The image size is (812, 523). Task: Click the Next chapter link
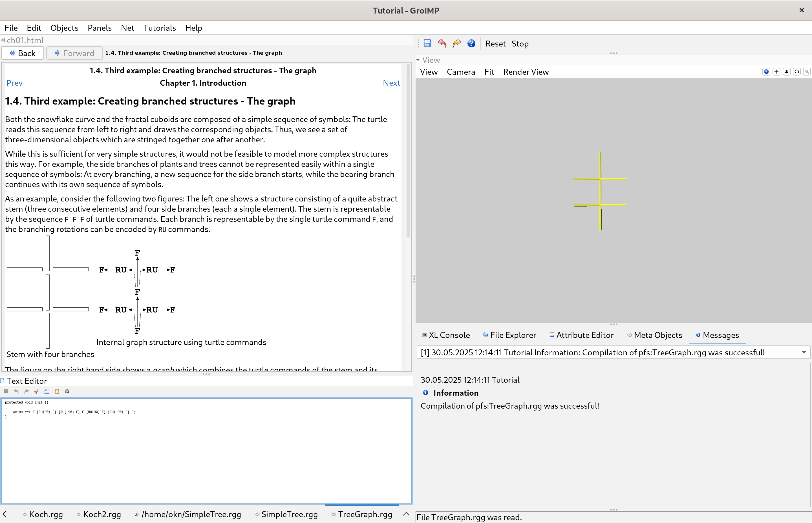(391, 83)
